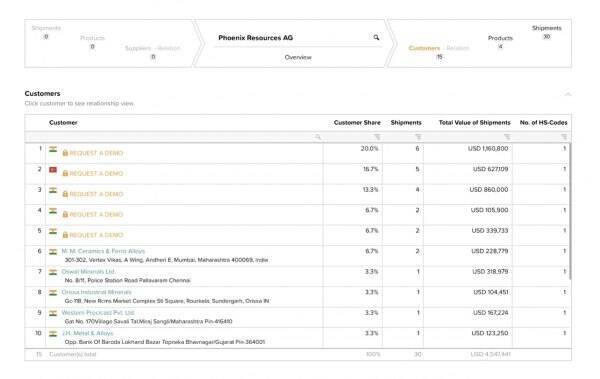Open Orissa Industrial Minerals customer link
This screenshot has width=600, height=379.
(96, 292)
